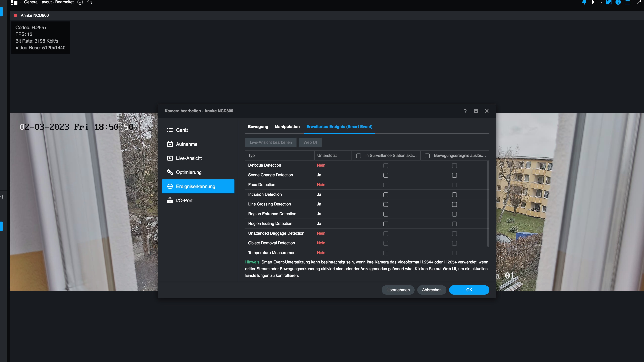Image resolution: width=644 pixels, height=362 pixels.
Task: Click the Übernehmen button
Action: point(398,290)
